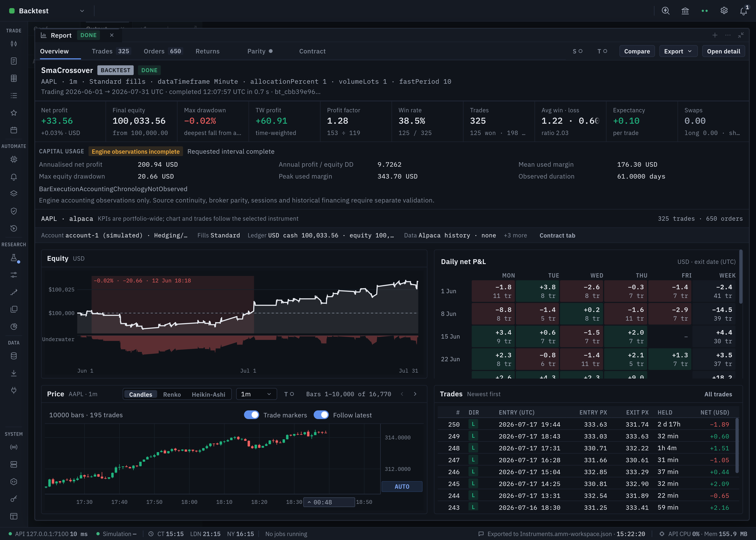
Task: Select Heikin-Ashi chart type
Action: pyautogui.click(x=208, y=394)
